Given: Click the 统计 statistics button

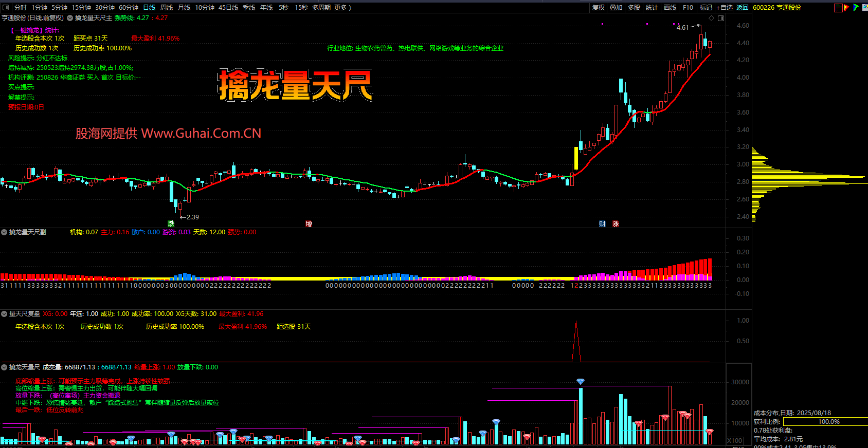Looking at the screenshot, I should (652, 8).
